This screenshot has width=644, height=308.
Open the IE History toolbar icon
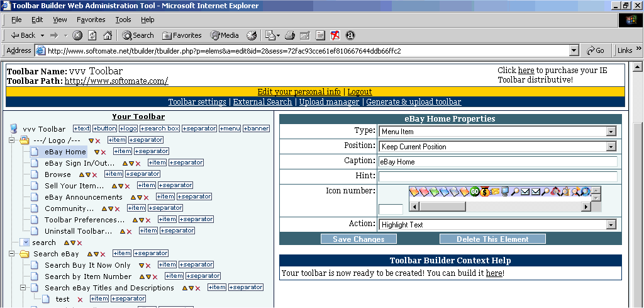(x=252, y=35)
